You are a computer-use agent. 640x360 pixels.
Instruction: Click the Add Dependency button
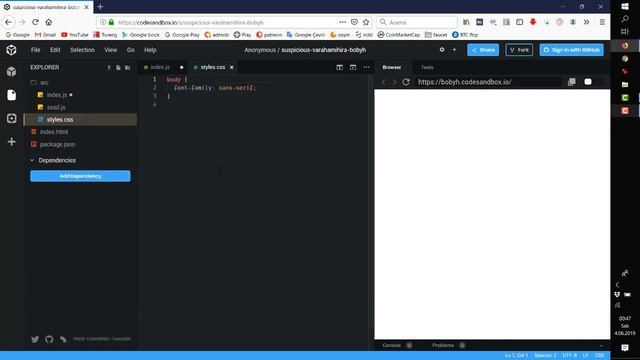(x=80, y=176)
